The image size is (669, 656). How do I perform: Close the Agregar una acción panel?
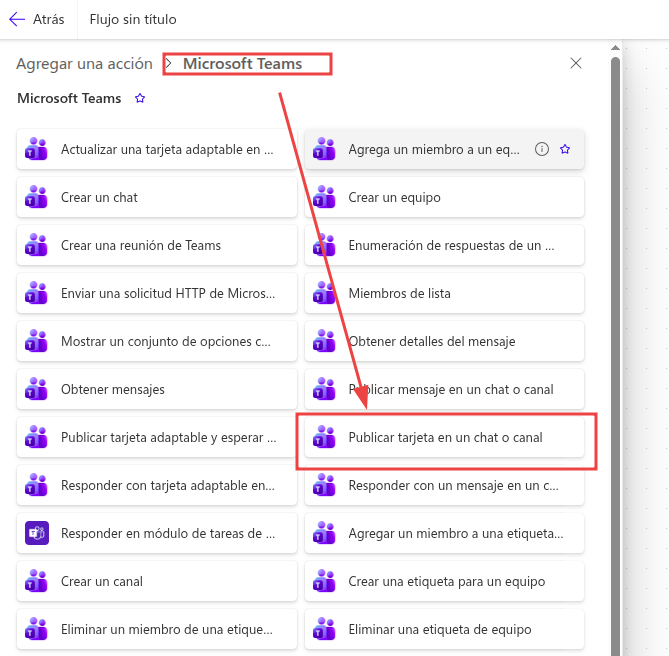[x=576, y=63]
